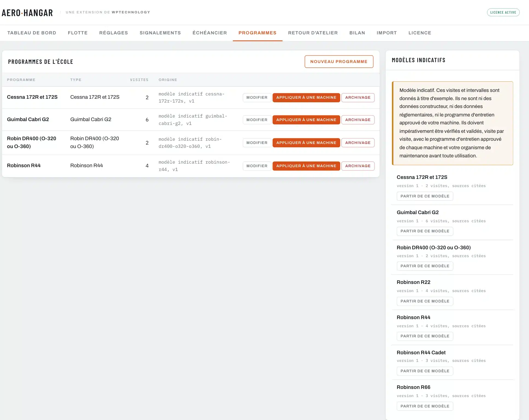Screen dimensions: 529x420
Task: Open the Retour d'atelier tab
Action: pyautogui.click(x=313, y=33)
